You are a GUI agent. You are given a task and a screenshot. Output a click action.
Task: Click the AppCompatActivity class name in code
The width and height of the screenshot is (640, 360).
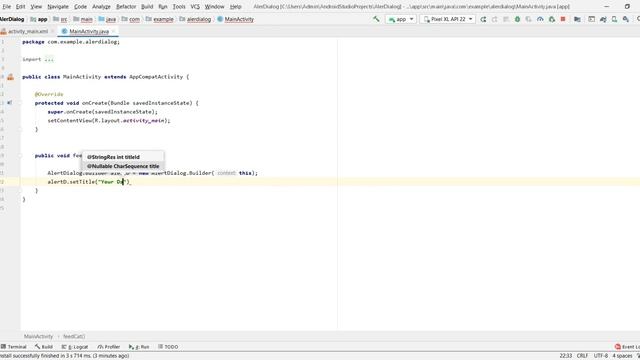point(156,77)
